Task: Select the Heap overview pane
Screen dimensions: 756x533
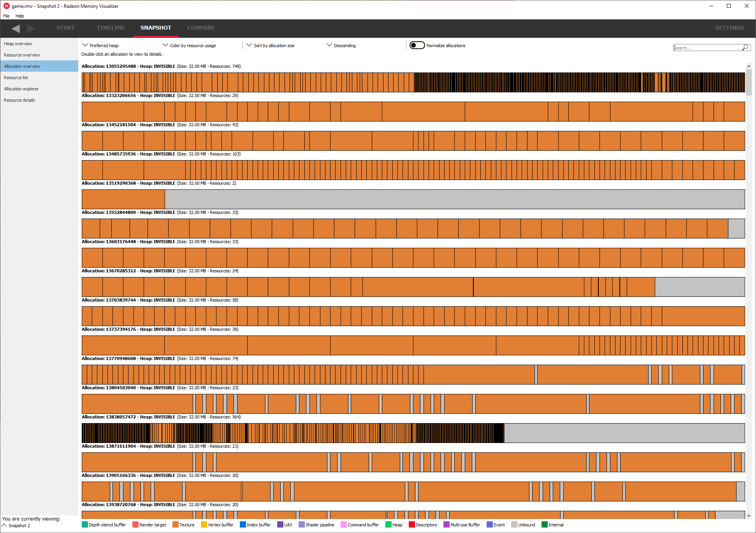Action: [18, 44]
